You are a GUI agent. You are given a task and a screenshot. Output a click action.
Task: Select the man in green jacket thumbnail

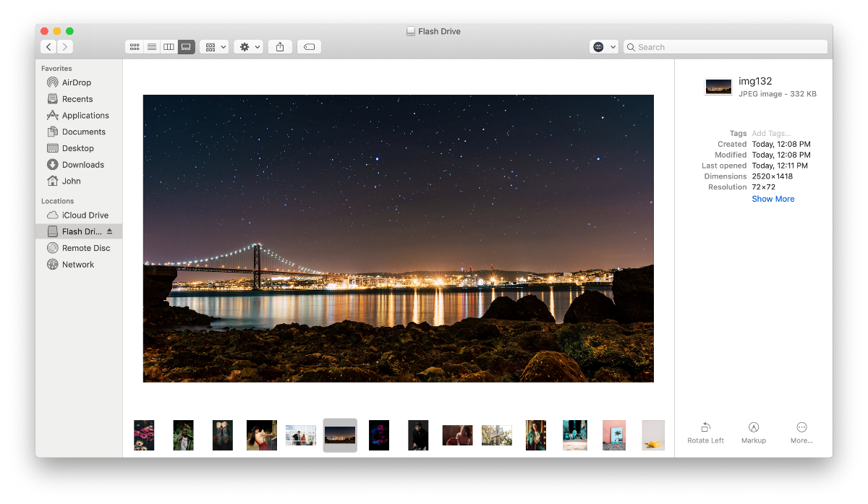pos(183,435)
